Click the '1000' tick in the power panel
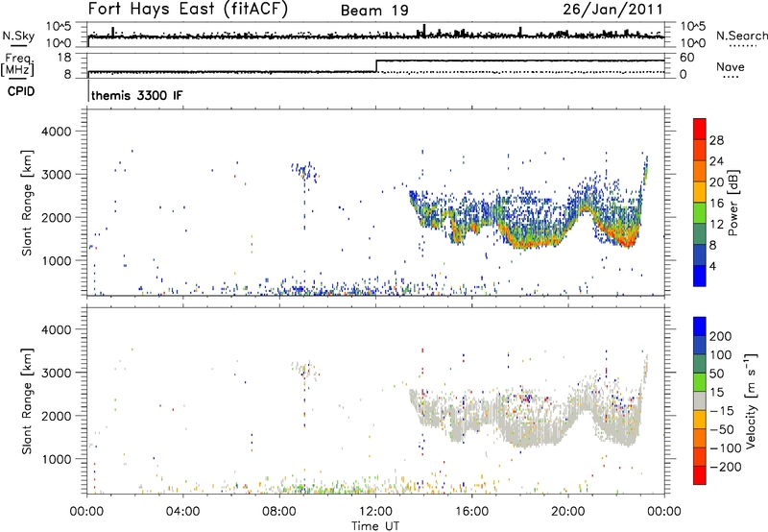The height and width of the screenshot is (532, 768). (x=56, y=260)
